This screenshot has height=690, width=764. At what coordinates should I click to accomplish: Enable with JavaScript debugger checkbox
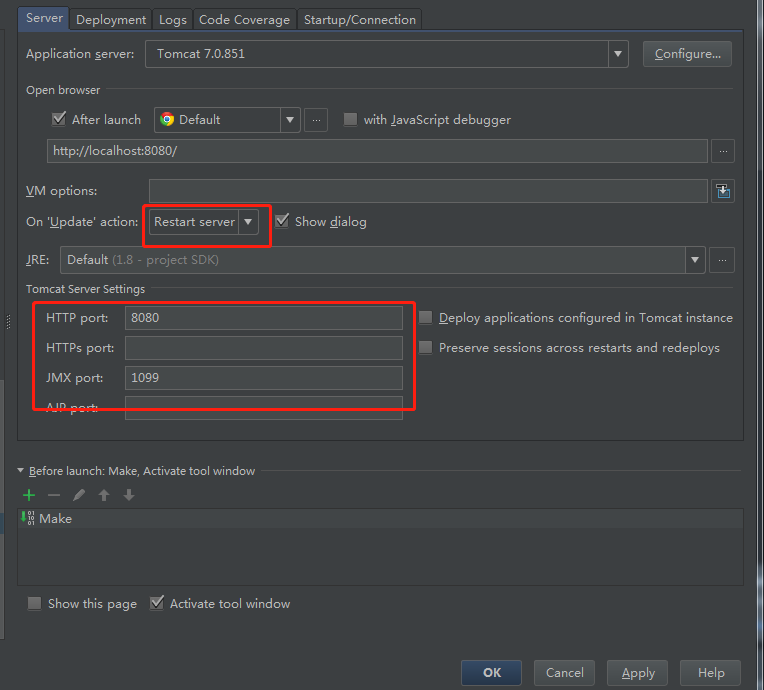[x=350, y=119]
